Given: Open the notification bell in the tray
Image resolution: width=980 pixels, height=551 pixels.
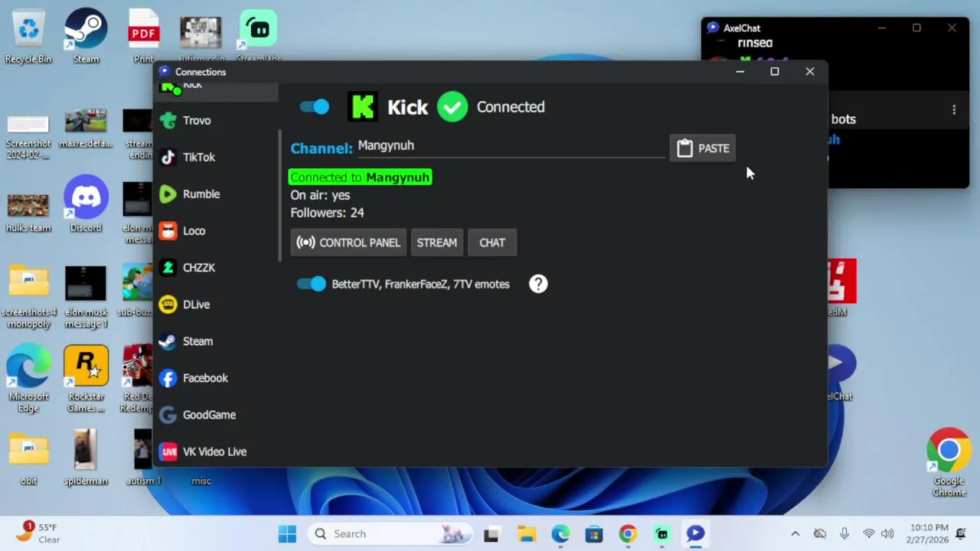Looking at the screenshot, I should click(961, 533).
